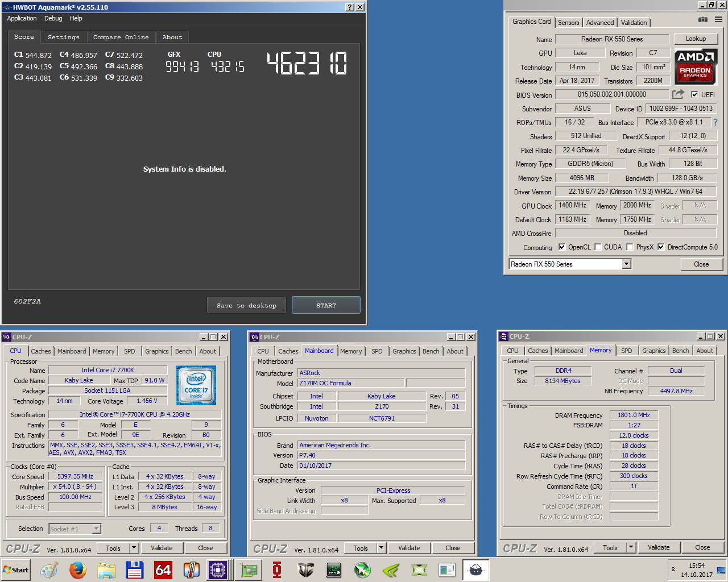Click the Close button in GPU-Z
Viewport: 728px width, 582px height.
coord(701,264)
